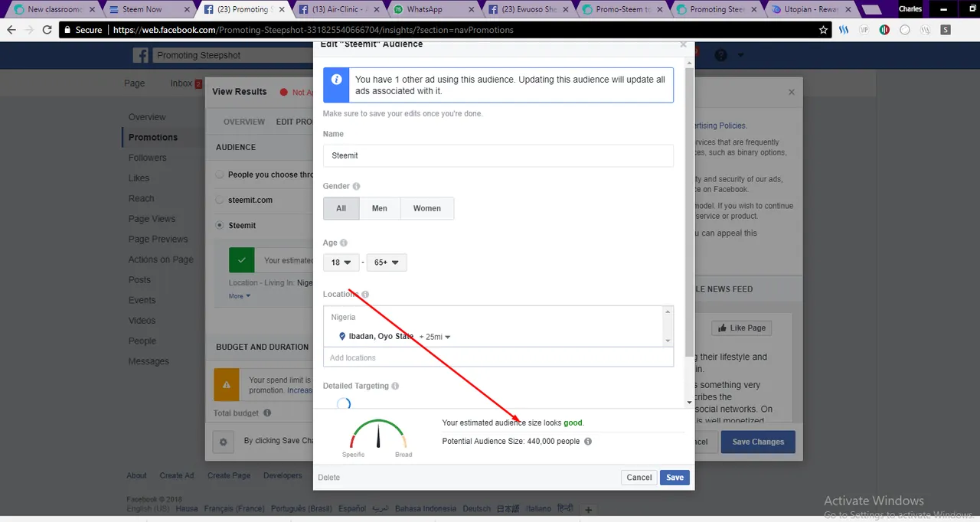The height and width of the screenshot is (522, 980).
Task: Click the Delete link in the dialog
Action: point(329,478)
